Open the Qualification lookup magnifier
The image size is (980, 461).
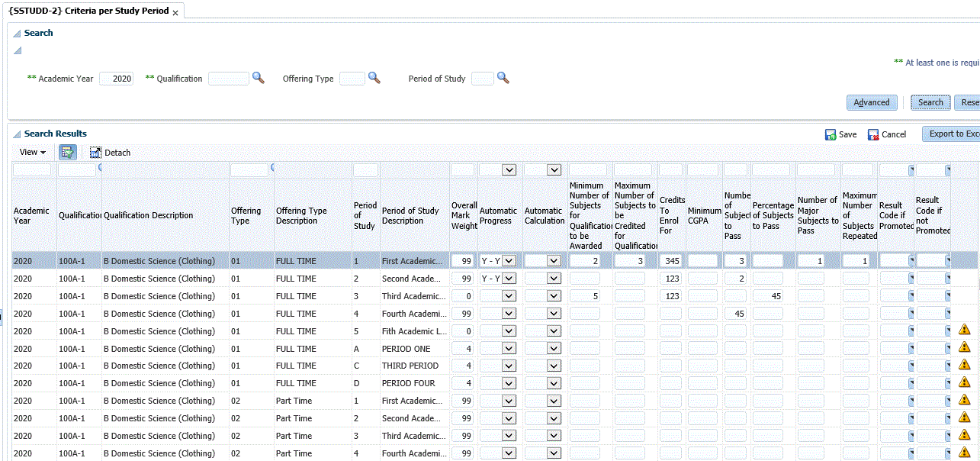point(259,78)
